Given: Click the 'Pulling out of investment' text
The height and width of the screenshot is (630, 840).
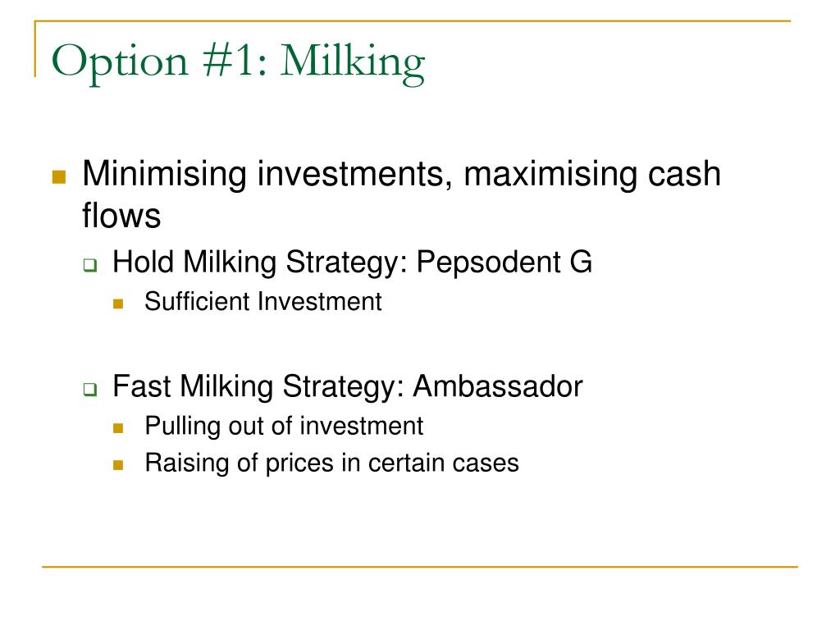Looking at the screenshot, I should pos(284,427).
